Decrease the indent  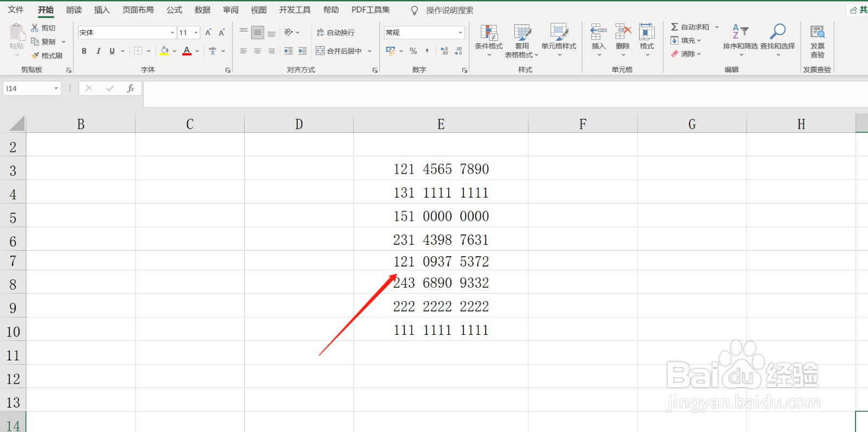[x=289, y=51]
